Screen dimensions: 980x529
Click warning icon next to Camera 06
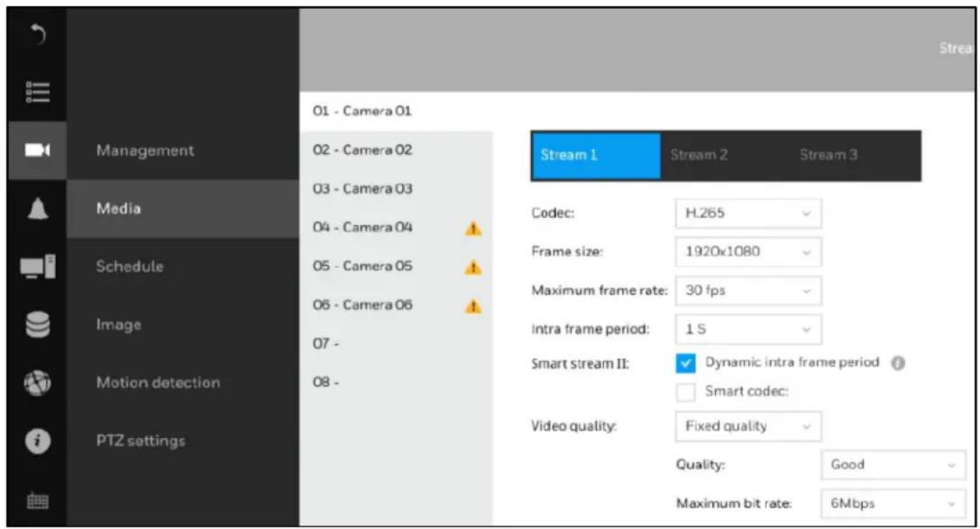[x=473, y=306]
